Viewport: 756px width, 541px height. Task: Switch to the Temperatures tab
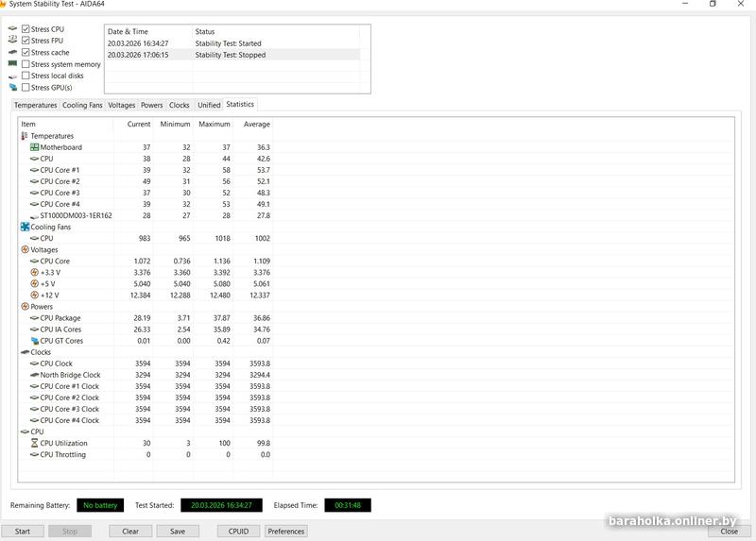[x=35, y=105]
